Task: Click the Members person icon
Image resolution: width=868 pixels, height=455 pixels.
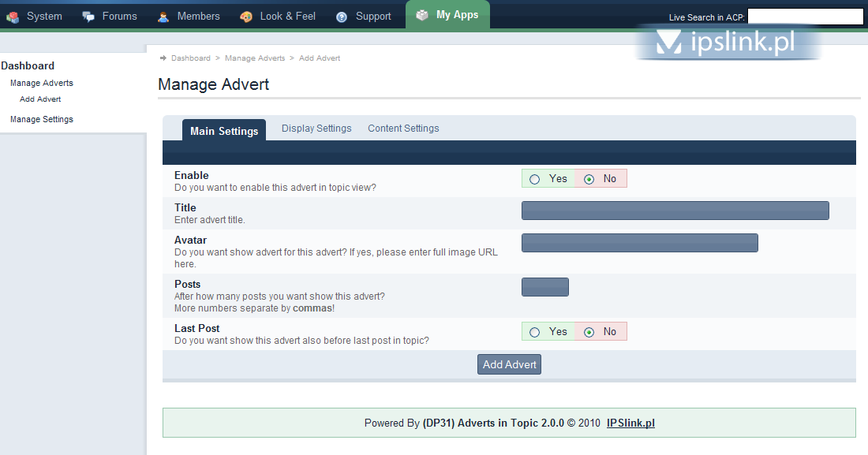Action: coord(163,17)
